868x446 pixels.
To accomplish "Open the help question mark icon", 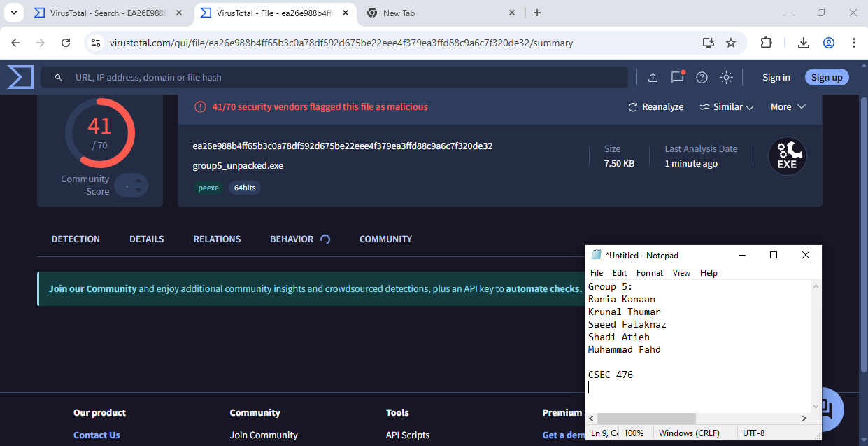I will tap(702, 77).
